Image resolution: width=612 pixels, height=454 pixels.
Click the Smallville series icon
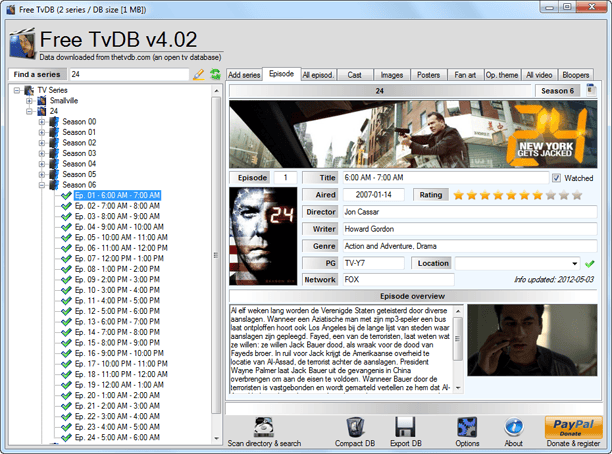[x=42, y=101]
